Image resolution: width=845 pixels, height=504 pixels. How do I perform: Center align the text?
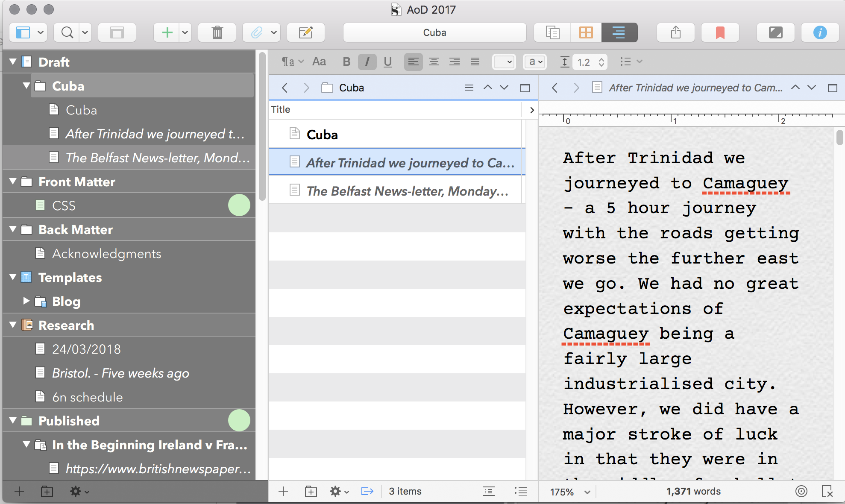(434, 62)
